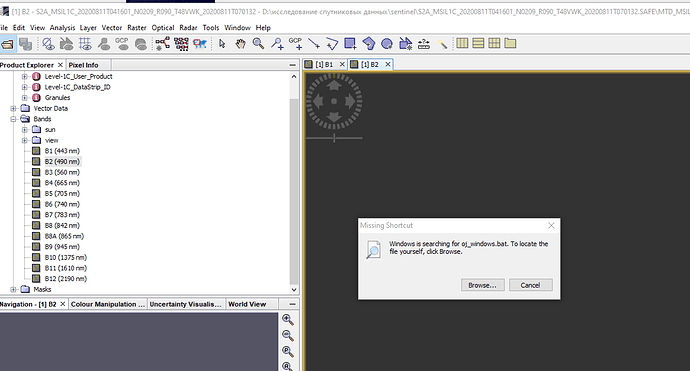The height and width of the screenshot is (371, 690).
Task: Open the Analysis menu
Action: pyautogui.click(x=62, y=28)
